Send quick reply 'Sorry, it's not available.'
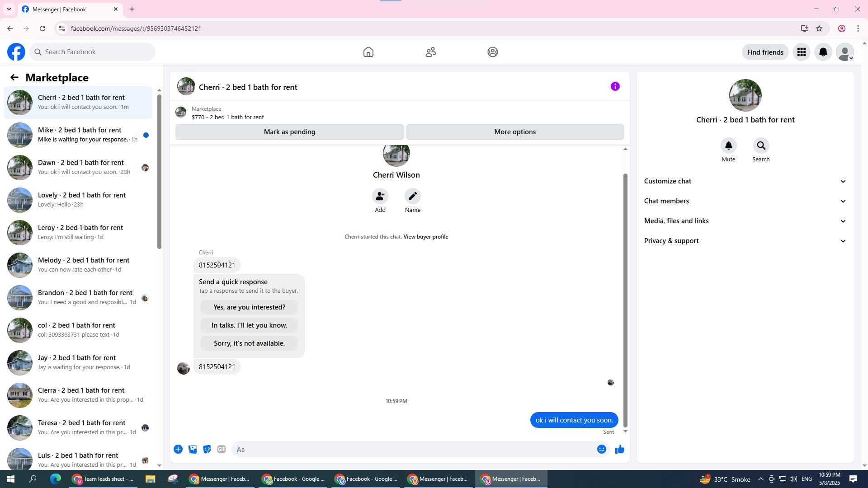868x488 pixels. (249, 343)
